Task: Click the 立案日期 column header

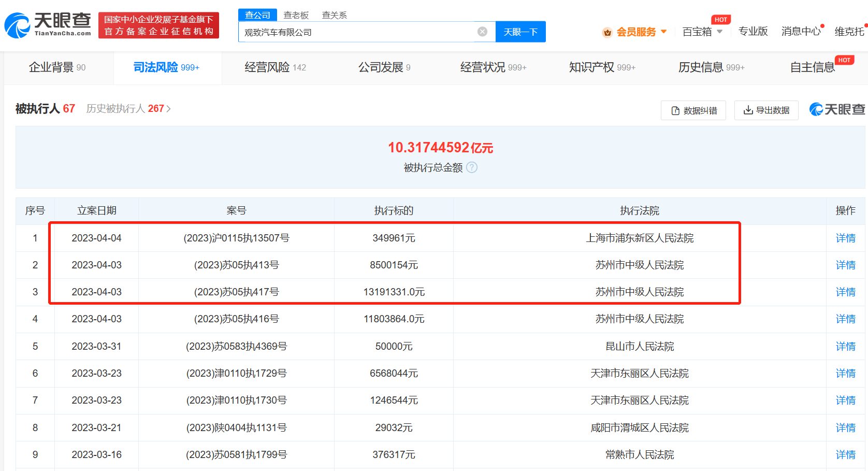Action: [x=97, y=210]
